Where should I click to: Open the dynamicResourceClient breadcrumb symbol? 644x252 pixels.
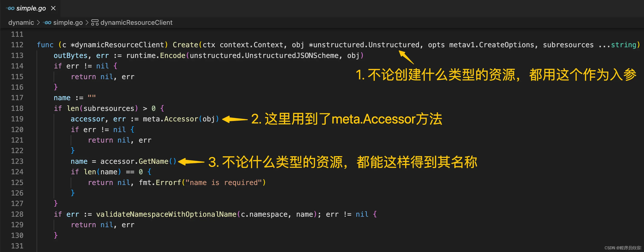(x=136, y=23)
